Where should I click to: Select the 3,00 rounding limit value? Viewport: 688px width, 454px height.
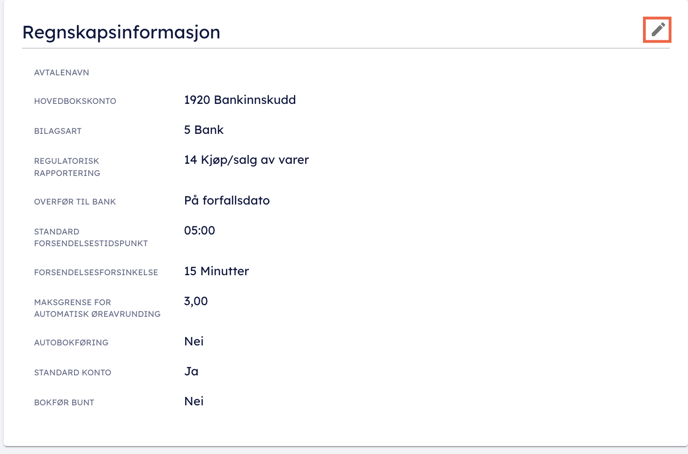[196, 301]
